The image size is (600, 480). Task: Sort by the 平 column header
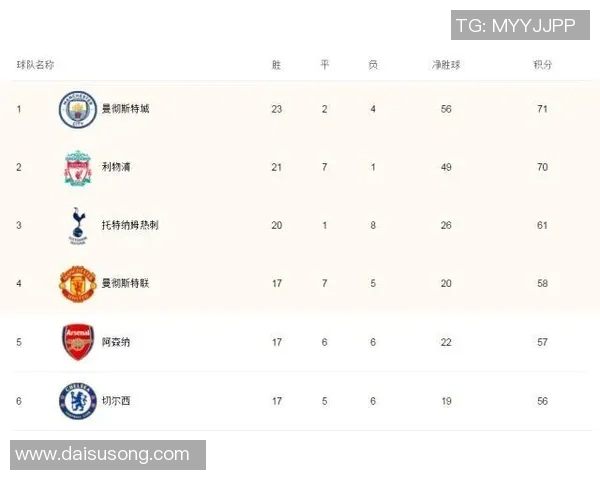(x=324, y=65)
